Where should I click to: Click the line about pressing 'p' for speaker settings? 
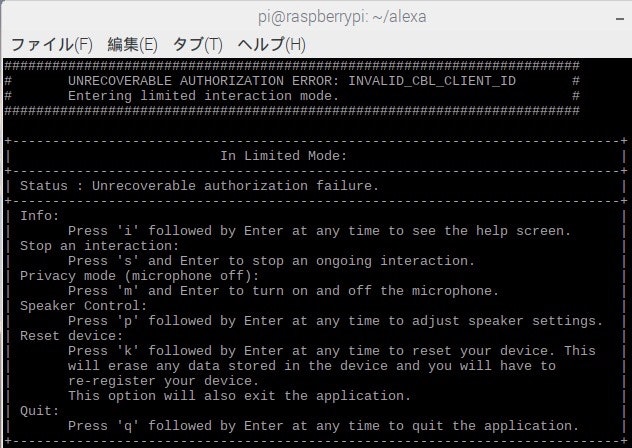tap(335, 321)
